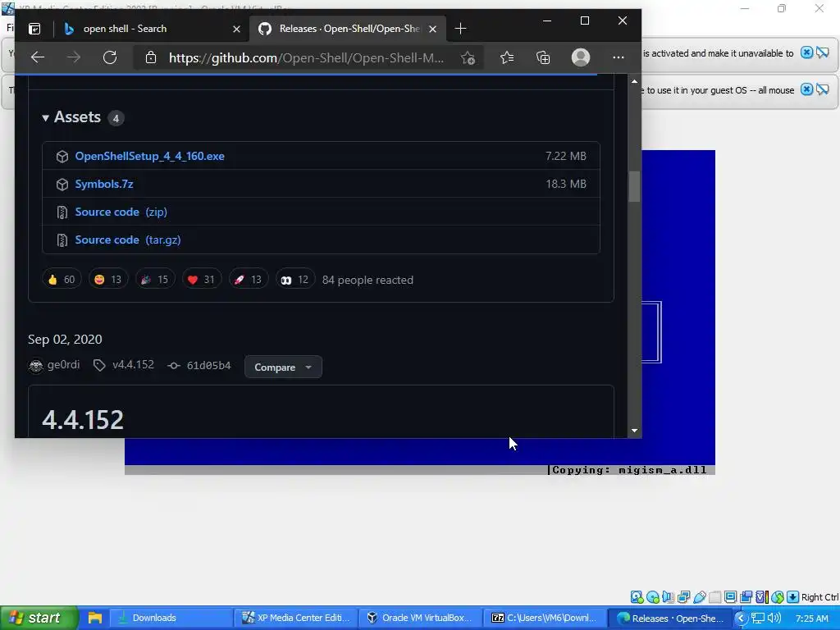Click VirtualBox CPU virtualization status icon
Viewport: 840px width, 630px height.
pyautogui.click(x=762, y=597)
